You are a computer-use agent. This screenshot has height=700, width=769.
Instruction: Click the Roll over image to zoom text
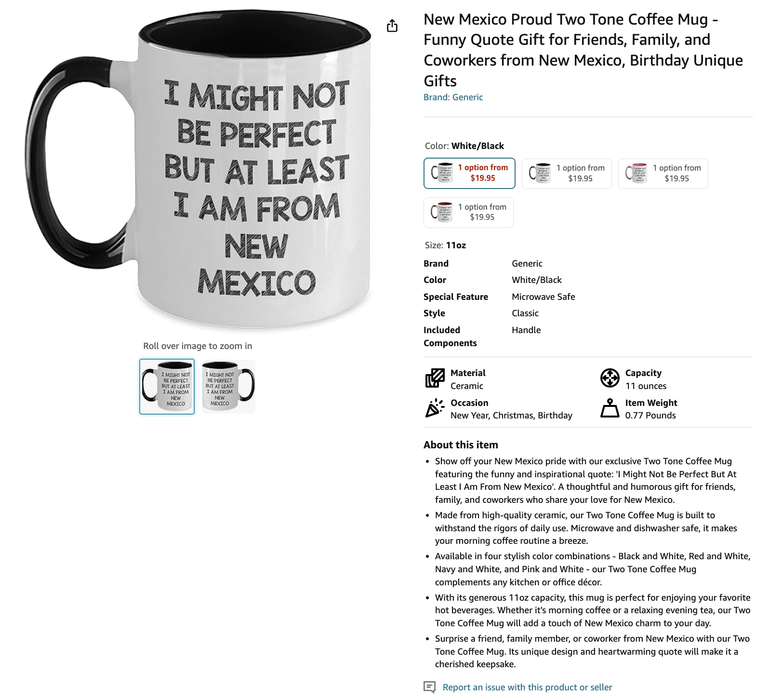click(198, 346)
